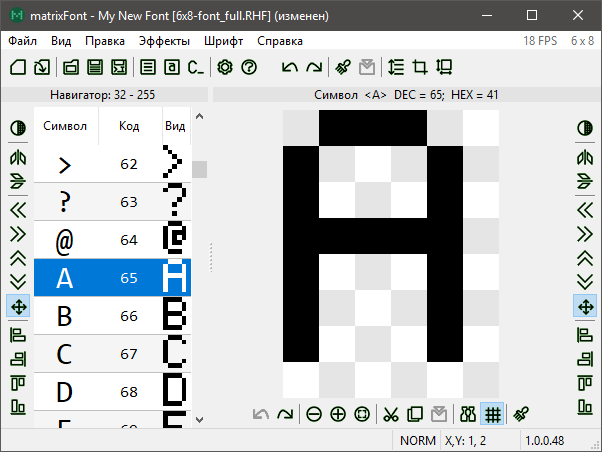Viewport: 602px width, 452px height.
Task: Toggle the move mode in right sidebar
Action: [585, 306]
